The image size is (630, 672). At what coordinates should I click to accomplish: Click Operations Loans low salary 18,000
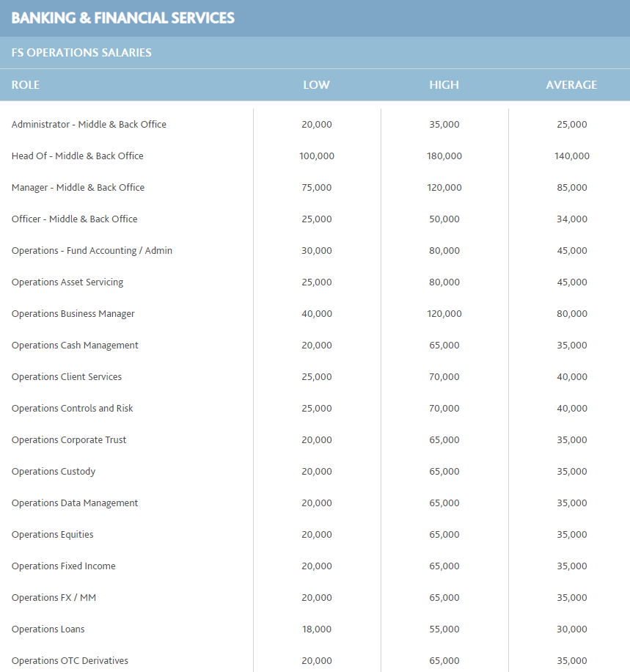tap(317, 629)
